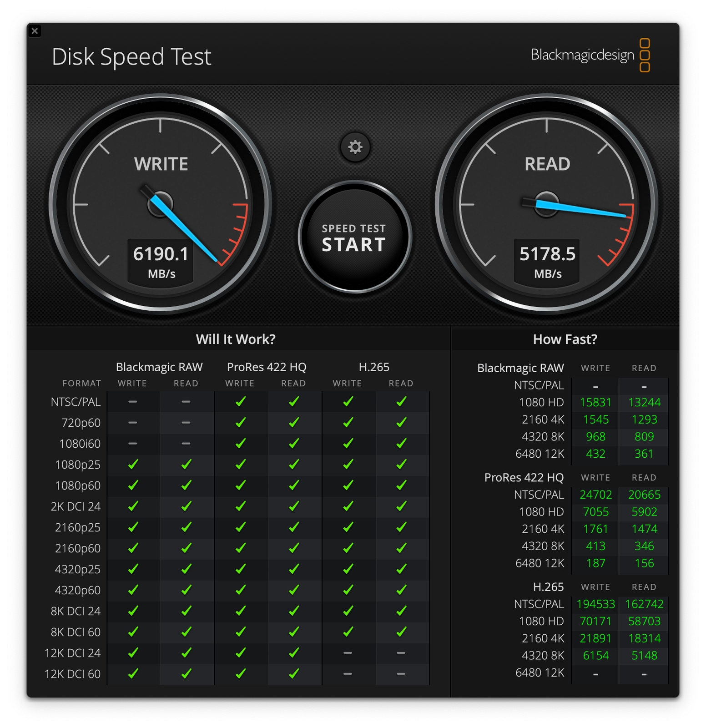Click the ProRes 422 HQ write checkmark for 12K DCI 24
Image resolution: width=706 pixels, height=728 pixels.
pyautogui.click(x=240, y=653)
